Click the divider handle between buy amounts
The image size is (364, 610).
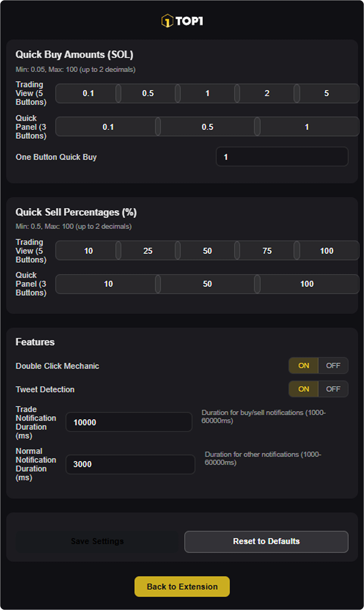pyautogui.click(x=119, y=93)
